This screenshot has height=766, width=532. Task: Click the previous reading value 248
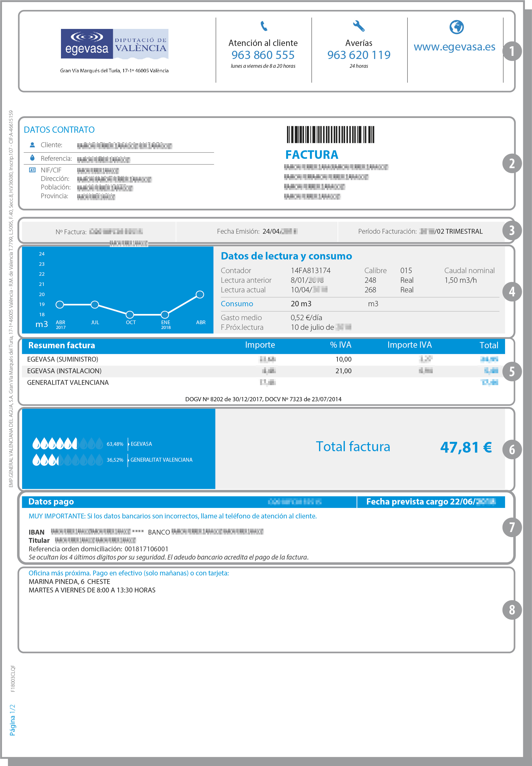370,280
